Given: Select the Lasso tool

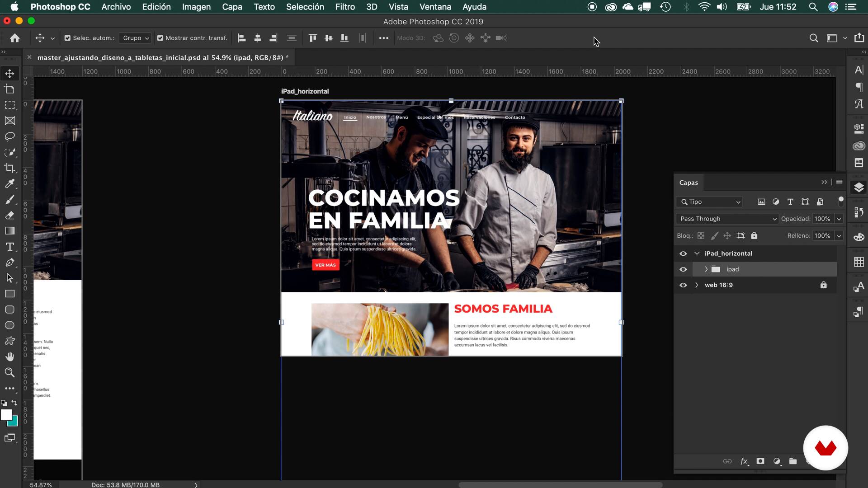Looking at the screenshot, I should point(9,136).
